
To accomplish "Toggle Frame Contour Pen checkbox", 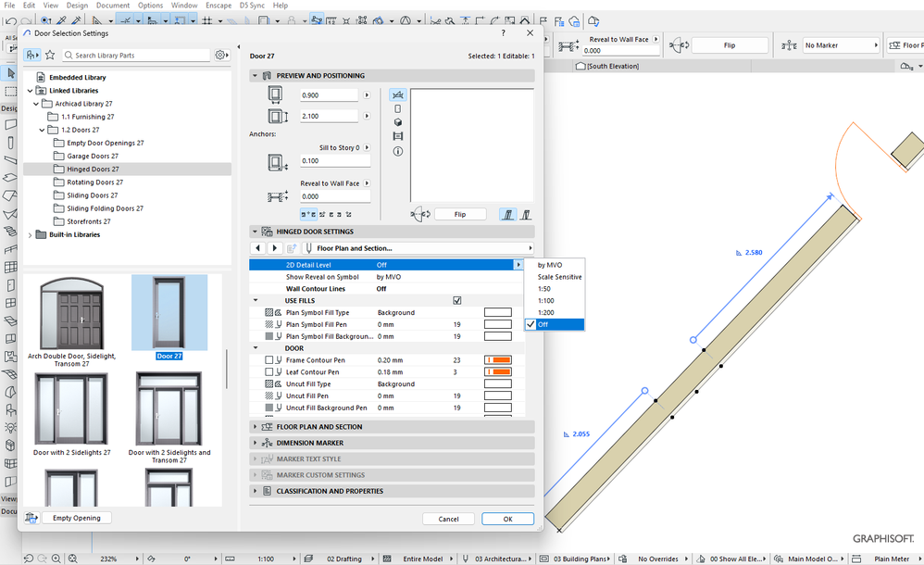I will tap(269, 359).
